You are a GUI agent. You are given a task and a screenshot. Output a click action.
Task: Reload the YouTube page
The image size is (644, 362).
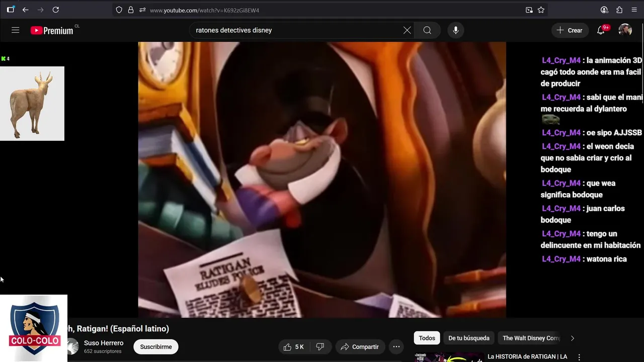[56, 10]
